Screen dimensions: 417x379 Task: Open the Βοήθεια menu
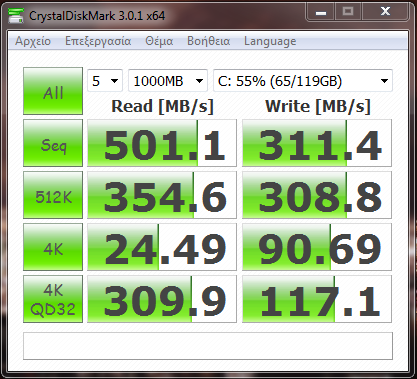click(209, 41)
